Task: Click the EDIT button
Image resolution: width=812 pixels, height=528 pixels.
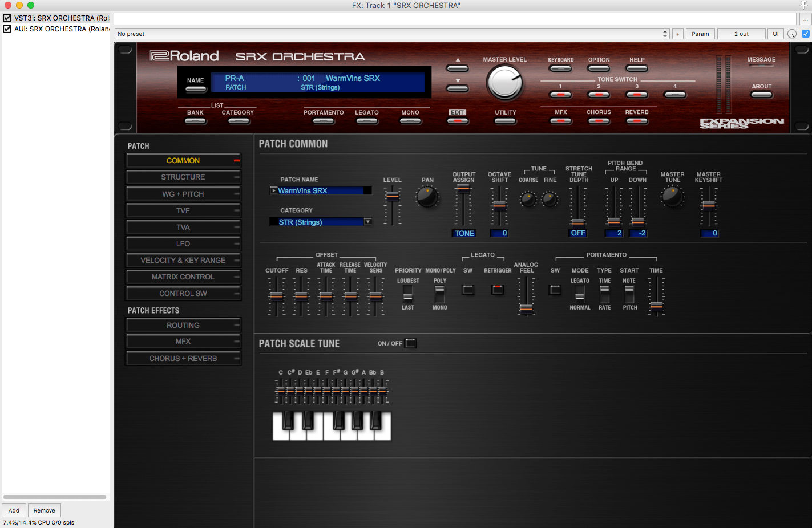Action: coord(458,121)
